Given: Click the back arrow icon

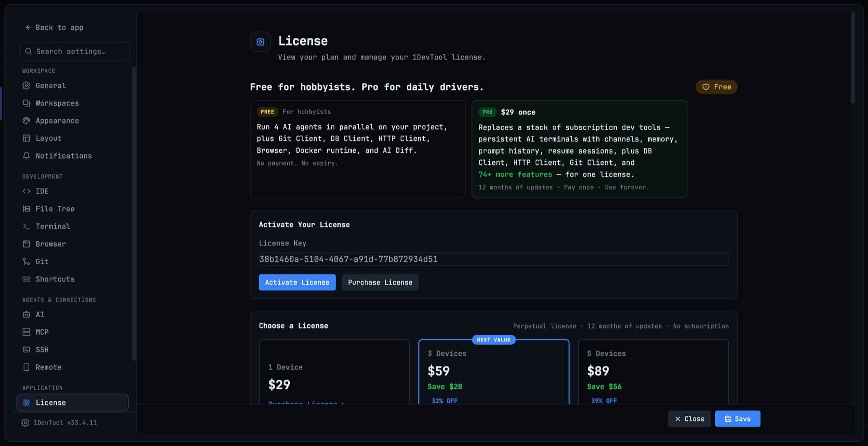Looking at the screenshot, I should coord(28,27).
